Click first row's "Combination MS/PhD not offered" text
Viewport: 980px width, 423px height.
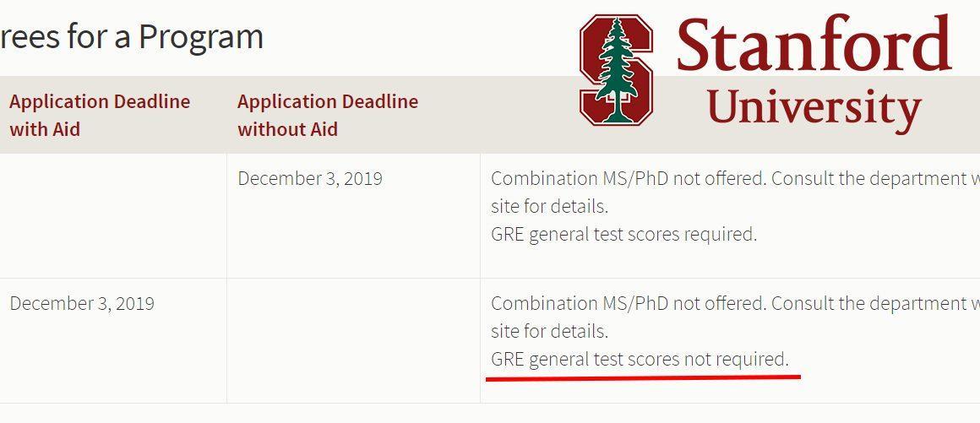[628, 179]
